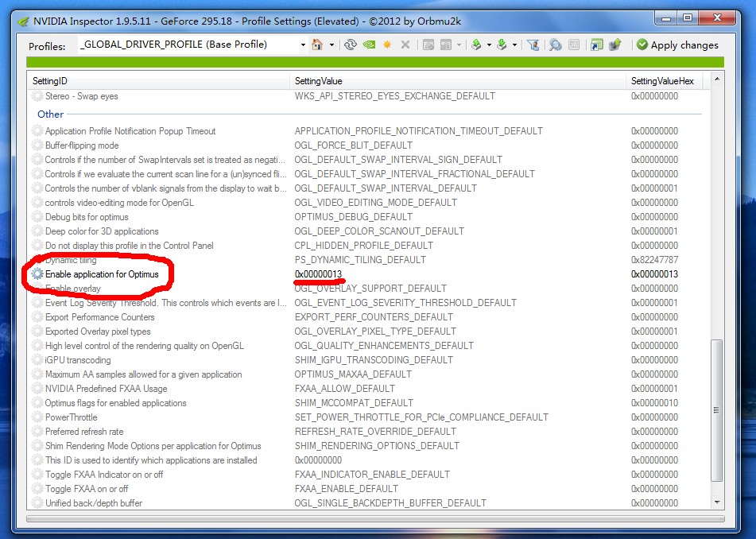Click the OGL_FORCE_BLIT_DEFAULT value
This screenshot has height=539, width=756.
pyautogui.click(x=354, y=145)
